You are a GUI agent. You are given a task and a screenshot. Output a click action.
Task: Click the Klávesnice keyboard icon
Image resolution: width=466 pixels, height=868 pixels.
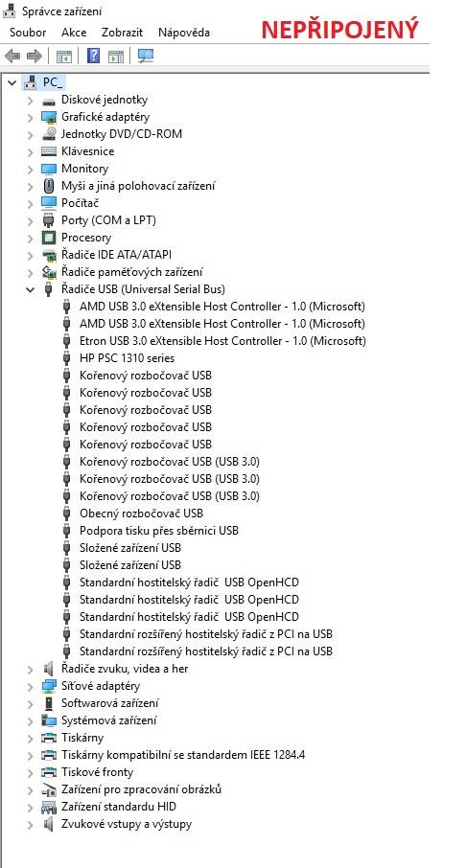click(x=49, y=151)
